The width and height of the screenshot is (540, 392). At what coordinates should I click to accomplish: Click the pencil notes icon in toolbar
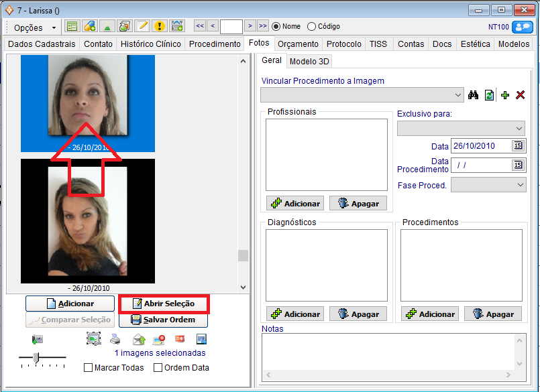point(142,26)
